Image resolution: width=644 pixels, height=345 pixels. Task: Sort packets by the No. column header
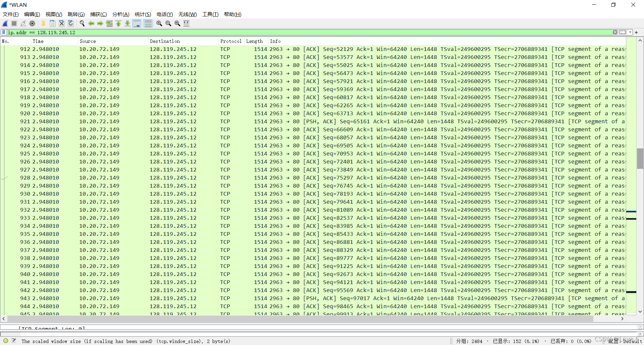[x=15, y=41]
